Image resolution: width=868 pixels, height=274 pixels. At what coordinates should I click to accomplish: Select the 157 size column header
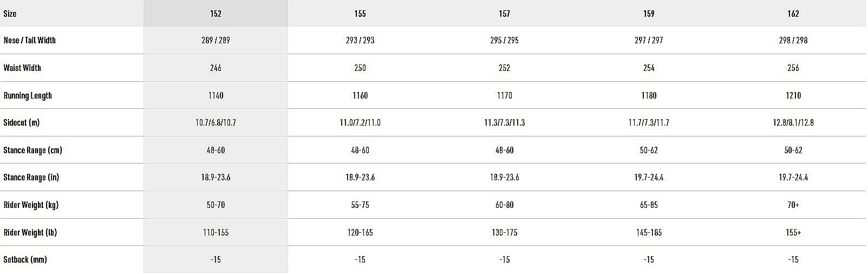click(504, 14)
